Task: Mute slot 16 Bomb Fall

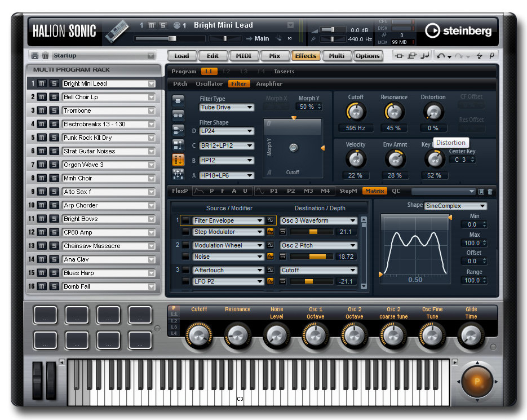Action: pos(42,286)
